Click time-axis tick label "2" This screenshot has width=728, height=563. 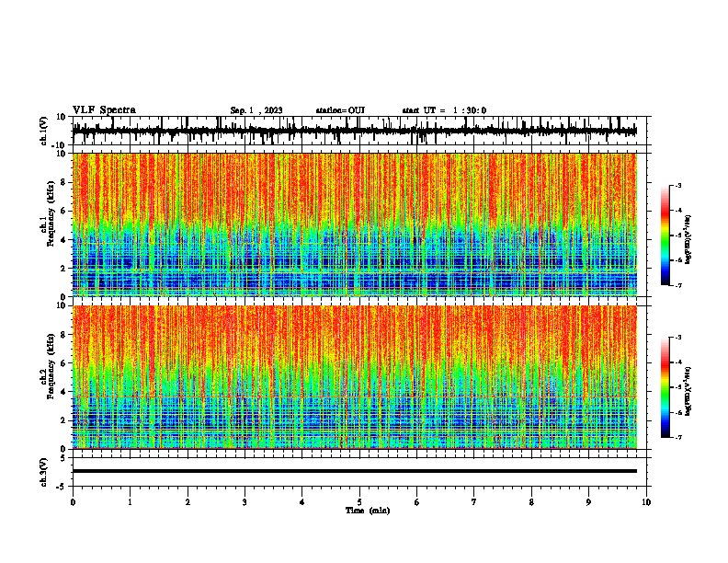(x=188, y=502)
